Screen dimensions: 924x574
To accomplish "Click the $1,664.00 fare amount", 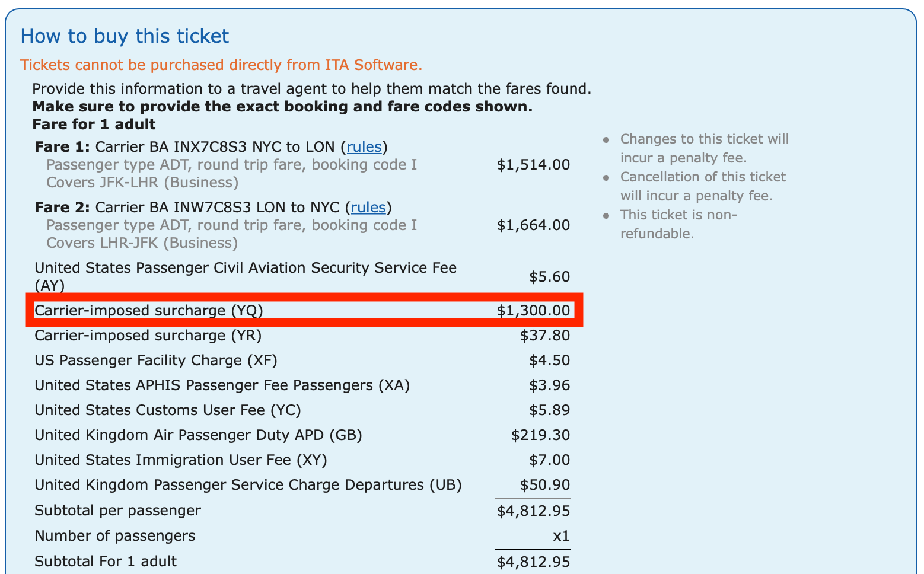I will tap(533, 225).
